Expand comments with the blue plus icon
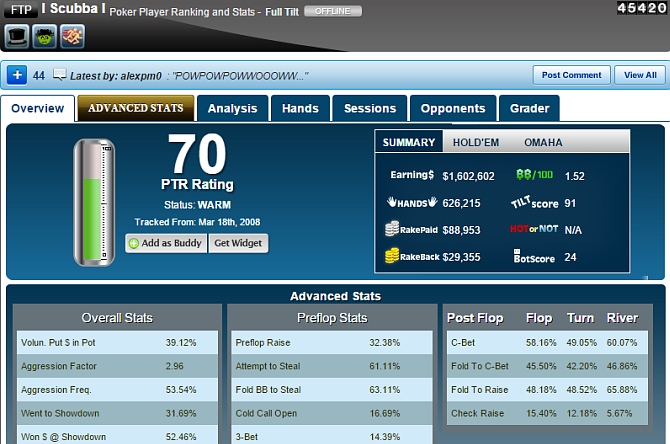Viewport: 670px width, 444px height. click(17, 75)
